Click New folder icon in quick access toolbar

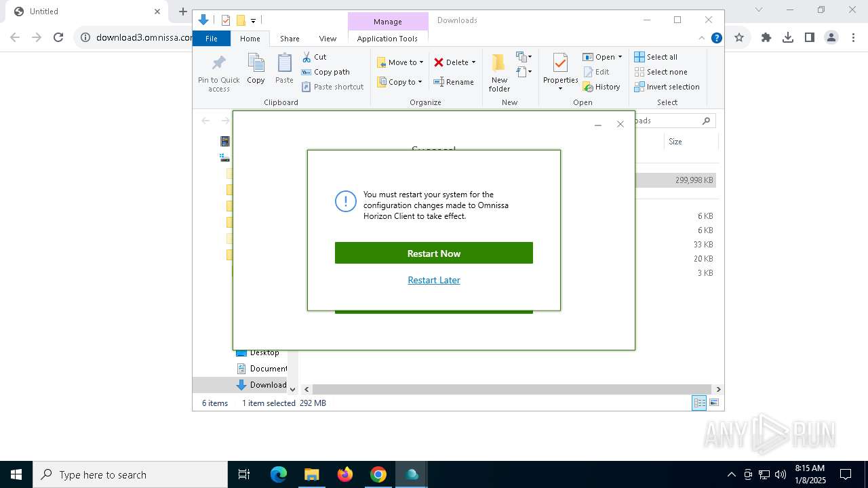point(240,20)
